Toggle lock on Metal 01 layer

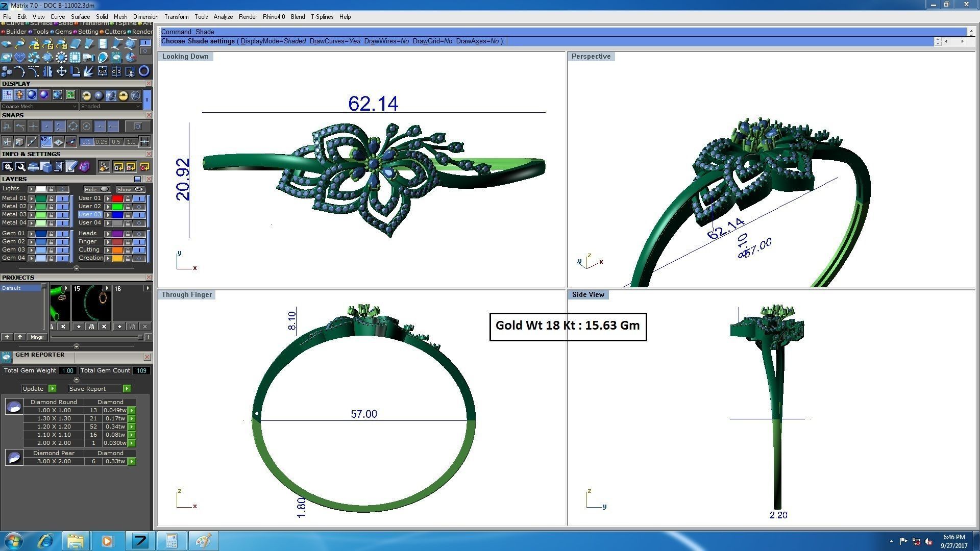(x=51, y=198)
